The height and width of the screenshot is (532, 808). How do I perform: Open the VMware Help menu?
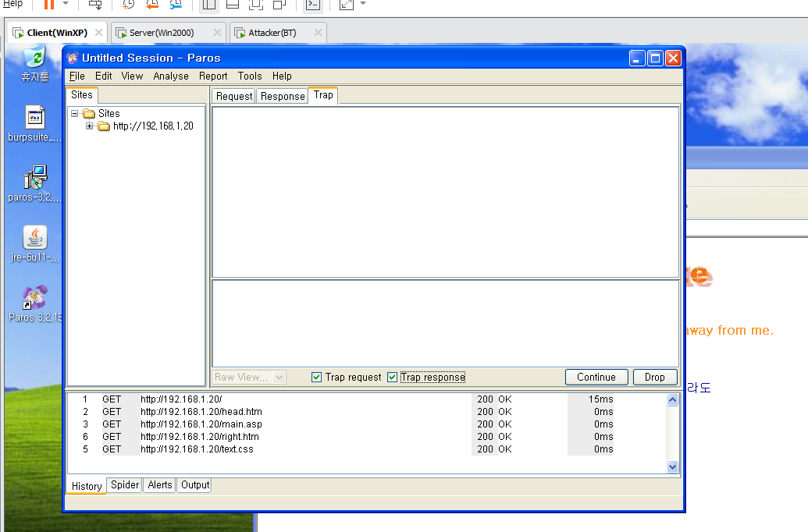(12, 4)
